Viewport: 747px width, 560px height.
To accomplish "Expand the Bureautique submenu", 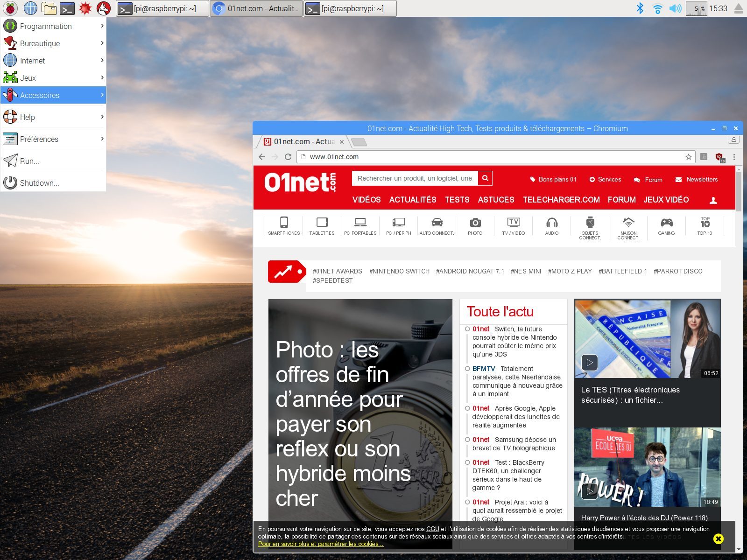I will (x=53, y=43).
